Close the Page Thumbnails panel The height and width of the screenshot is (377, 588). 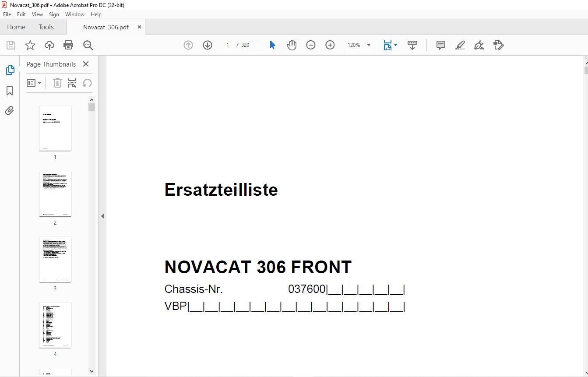click(86, 64)
